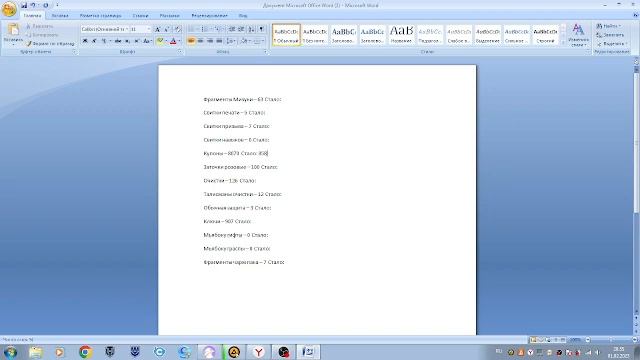Toggle show paragraph marks (¶)
The image size is (640, 360).
(262, 29)
